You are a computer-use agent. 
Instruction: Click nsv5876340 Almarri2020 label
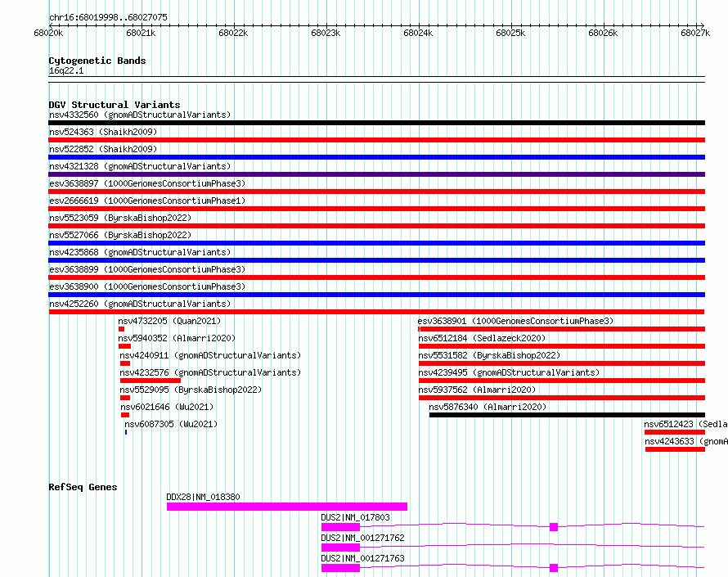click(x=488, y=407)
